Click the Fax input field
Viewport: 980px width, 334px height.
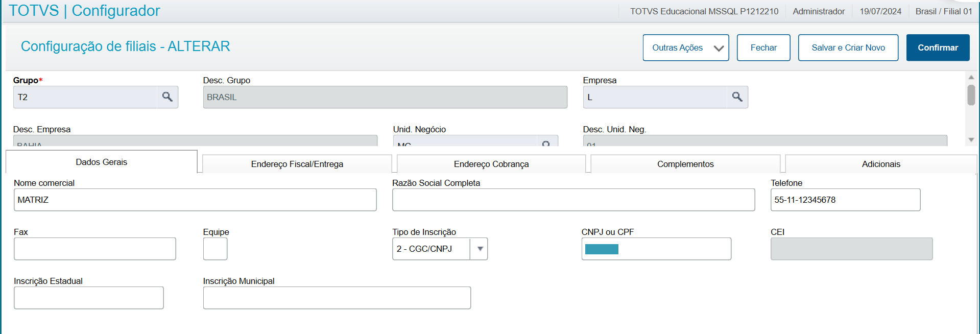[x=94, y=249]
